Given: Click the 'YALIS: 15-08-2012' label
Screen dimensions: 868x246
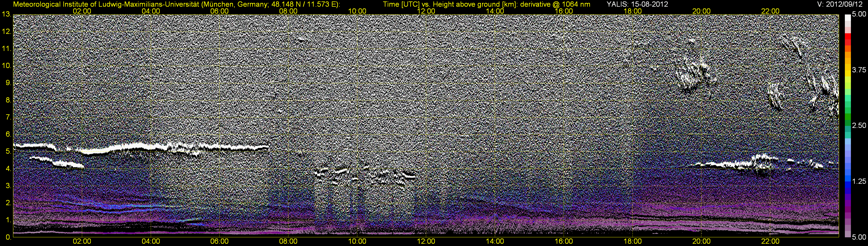Looking at the screenshot, I should coord(637,4).
